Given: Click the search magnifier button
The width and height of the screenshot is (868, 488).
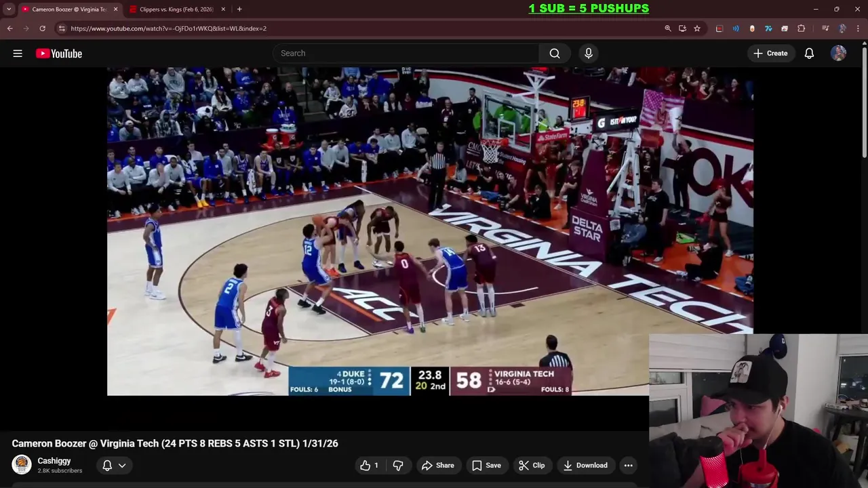Looking at the screenshot, I should [x=555, y=54].
